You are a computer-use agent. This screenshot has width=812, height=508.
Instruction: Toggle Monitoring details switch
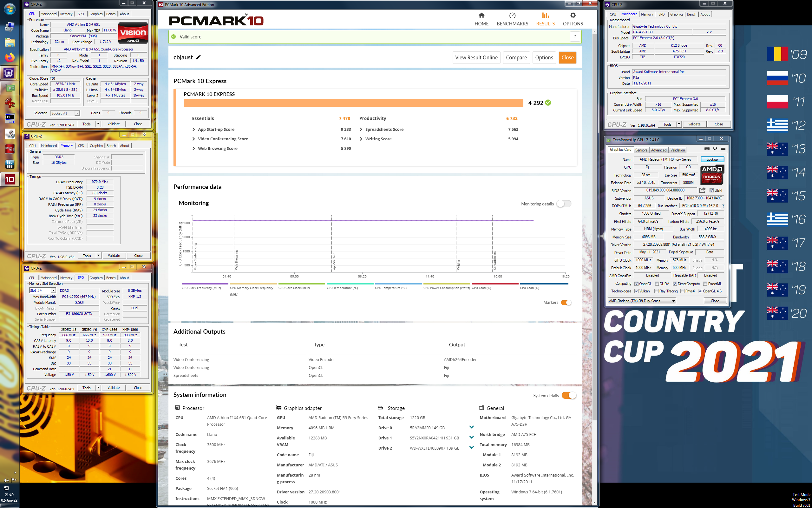click(x=564, y=204)
